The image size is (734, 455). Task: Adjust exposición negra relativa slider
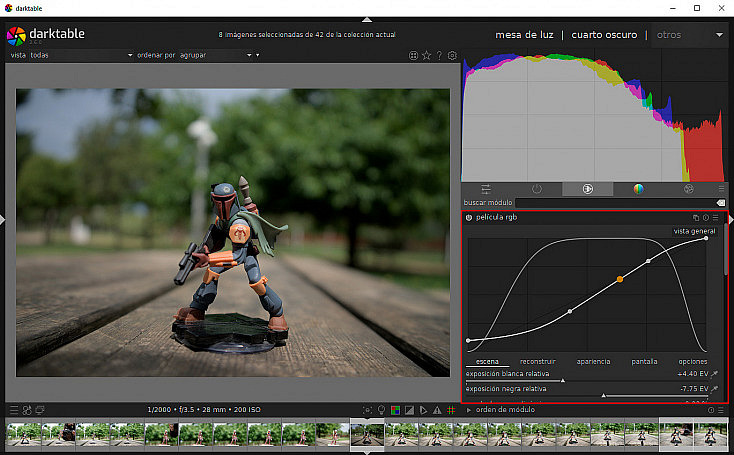587,391
